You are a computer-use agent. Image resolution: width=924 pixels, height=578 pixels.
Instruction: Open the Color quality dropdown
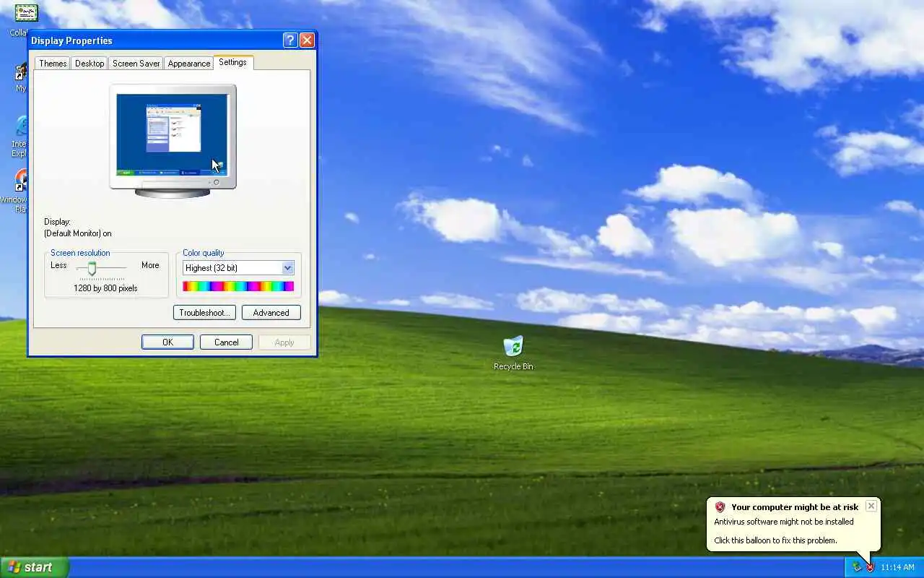[238, 268]
